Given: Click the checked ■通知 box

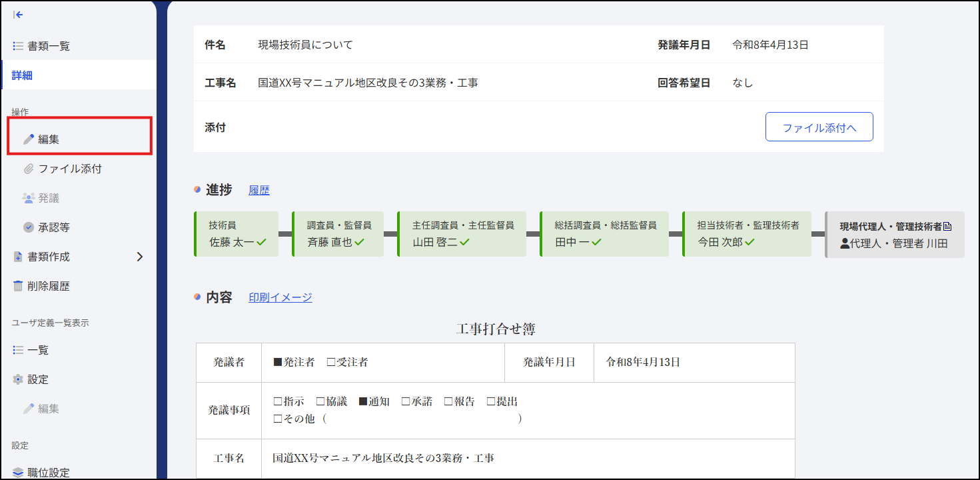Looking at the screenshot, I should (364, 401).
